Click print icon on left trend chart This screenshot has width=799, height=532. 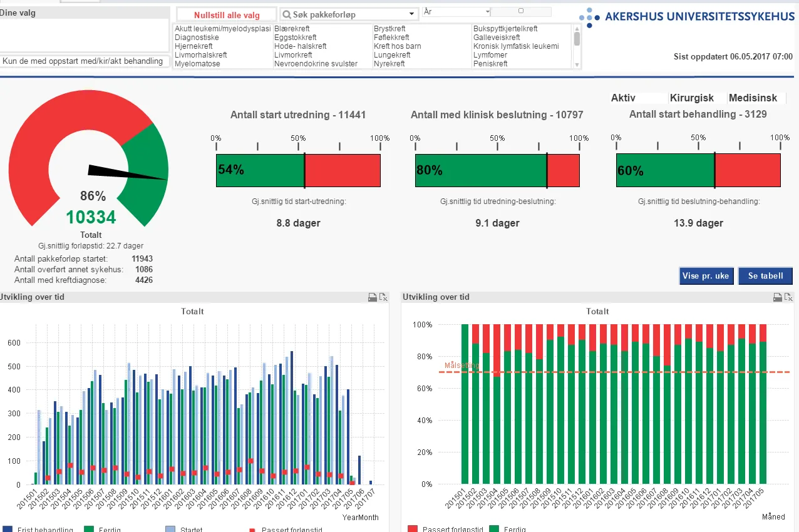[x=372, y=297]
